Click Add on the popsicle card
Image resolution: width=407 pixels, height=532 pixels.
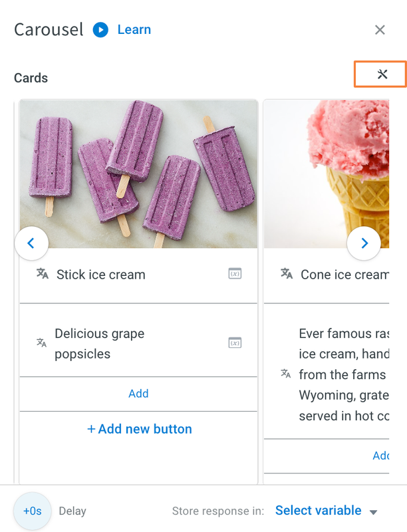138,394
